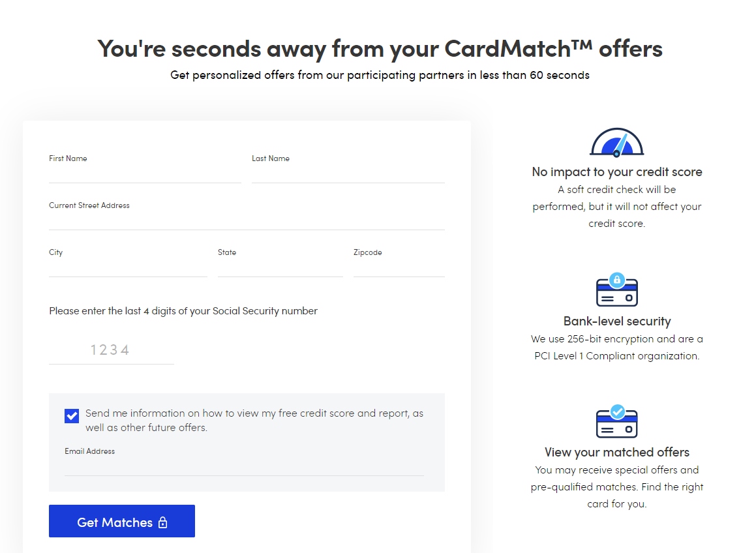This screenshot has width=756, height=553.
Task: Focus the Social Security last 4 digits field
Action: click(x=111, y=350)
